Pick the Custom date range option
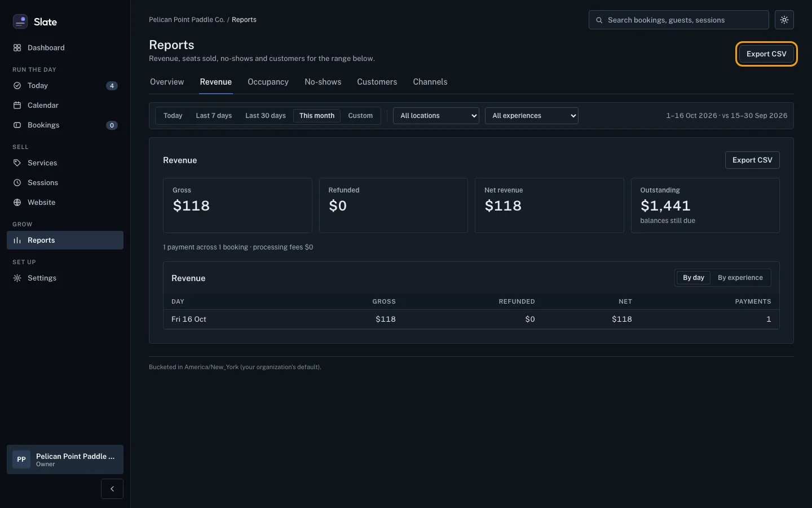 coord(360,116)
